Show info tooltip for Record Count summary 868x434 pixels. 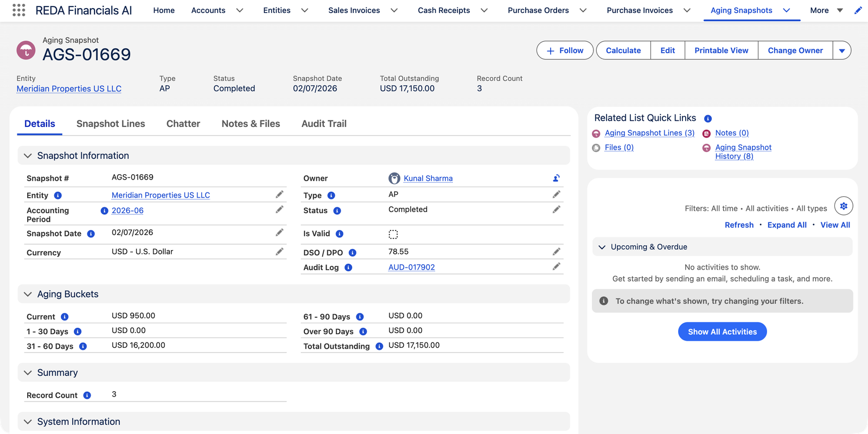pos(87,395)
